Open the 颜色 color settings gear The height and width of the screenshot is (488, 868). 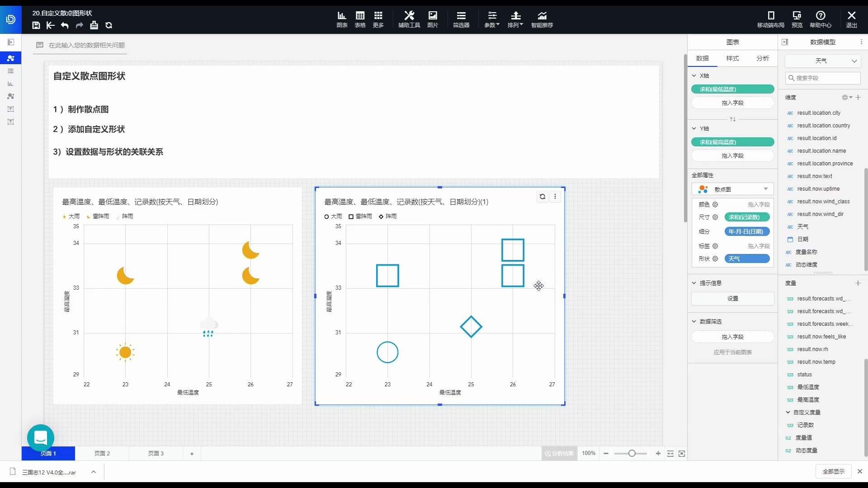coord(715,205)
